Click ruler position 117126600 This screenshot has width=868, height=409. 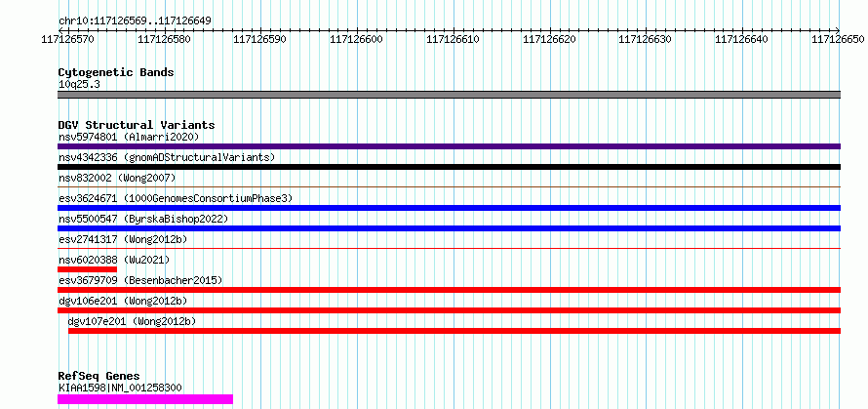357,39
